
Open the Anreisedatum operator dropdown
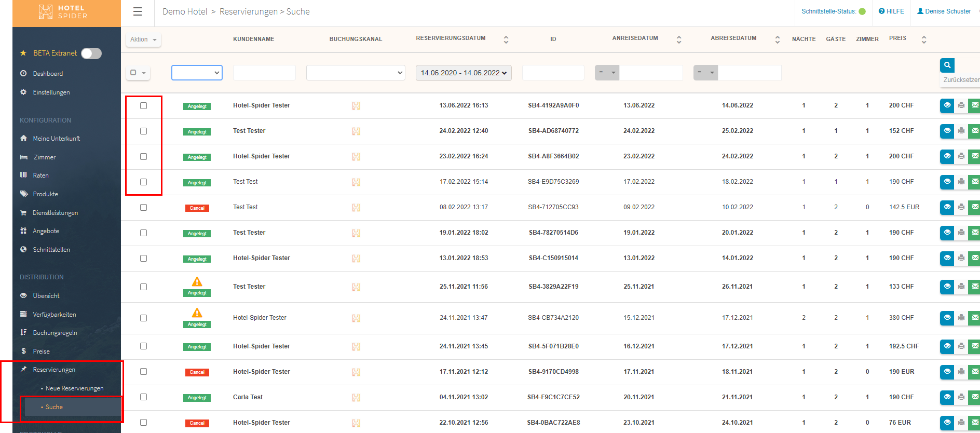(607, 73)
